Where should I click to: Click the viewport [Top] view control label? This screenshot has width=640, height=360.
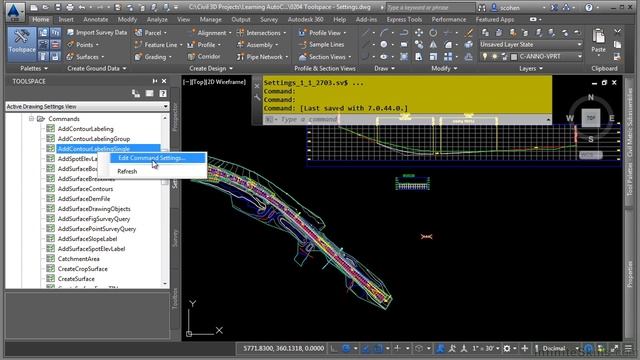tap(199, 82)
